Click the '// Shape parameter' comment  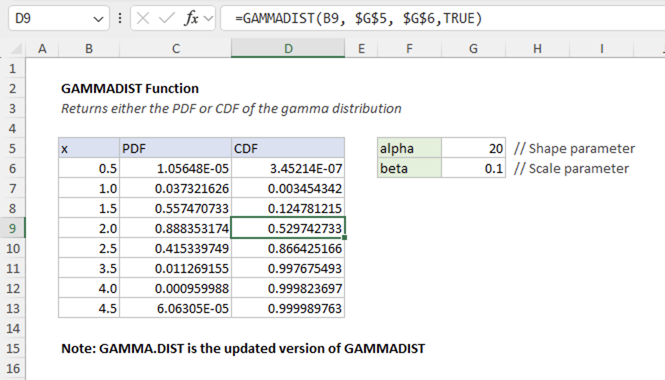[x=574, y=148]
